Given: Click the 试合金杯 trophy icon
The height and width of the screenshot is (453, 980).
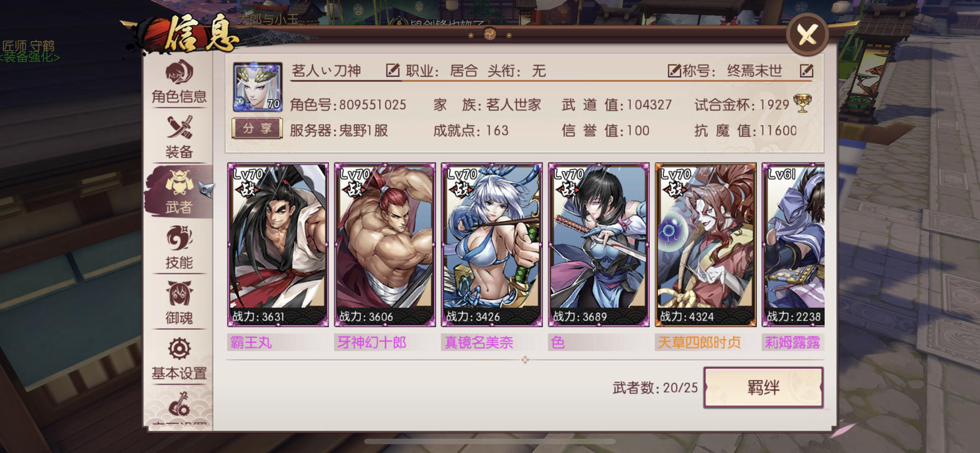Looking at the screenshot, I should pos(802,103).
